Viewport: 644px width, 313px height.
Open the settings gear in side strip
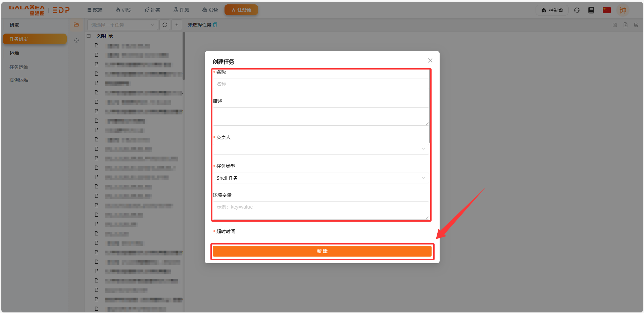coord(77,41)
